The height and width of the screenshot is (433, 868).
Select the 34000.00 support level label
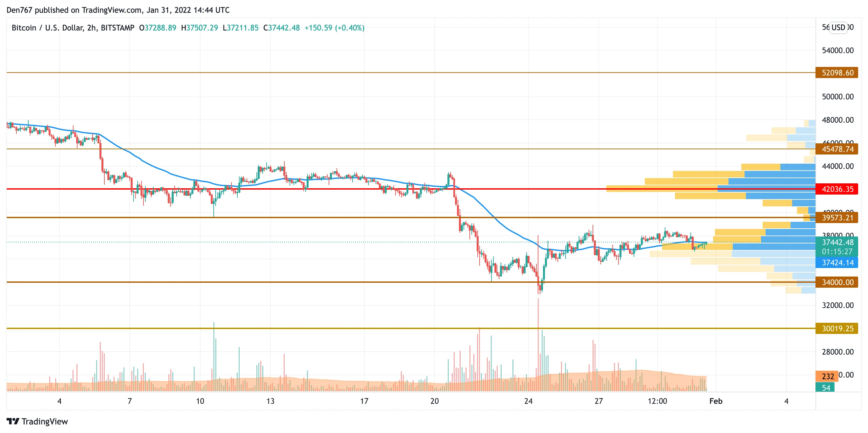(x=837, y=282)
